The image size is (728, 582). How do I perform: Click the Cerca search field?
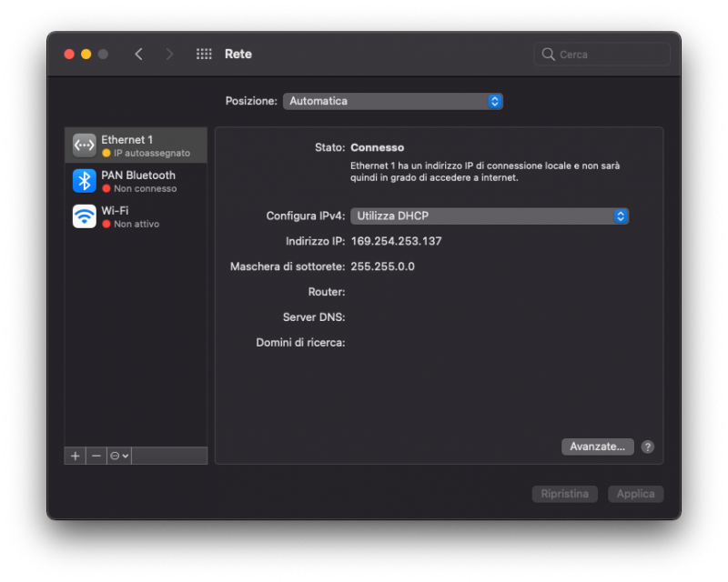[610, 55]
